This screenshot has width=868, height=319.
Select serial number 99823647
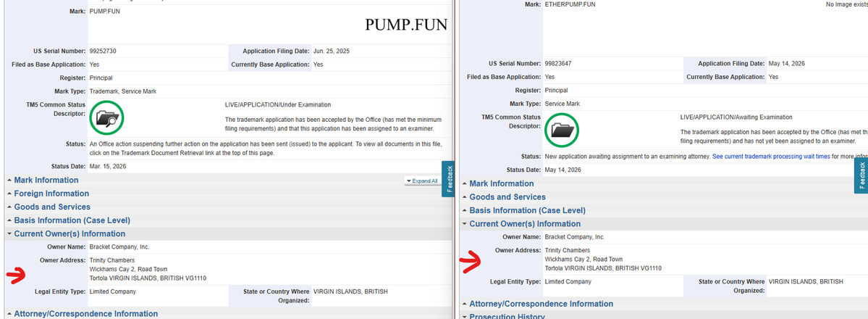click(x=559, y=64)
